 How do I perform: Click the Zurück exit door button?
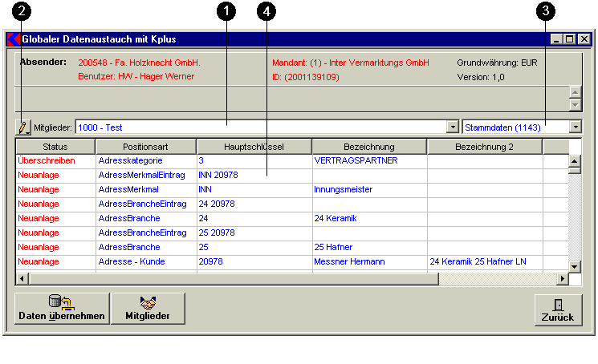[557, 309]
